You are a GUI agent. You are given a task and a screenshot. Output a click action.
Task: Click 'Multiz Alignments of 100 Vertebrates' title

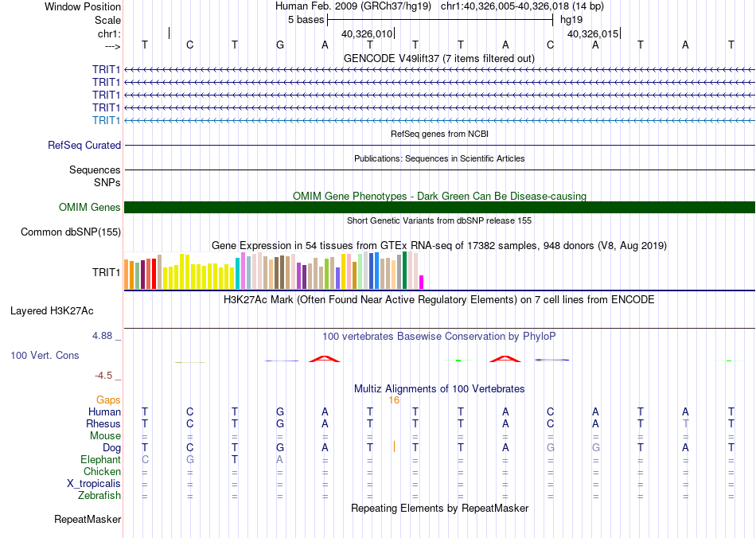coord(439,388)
